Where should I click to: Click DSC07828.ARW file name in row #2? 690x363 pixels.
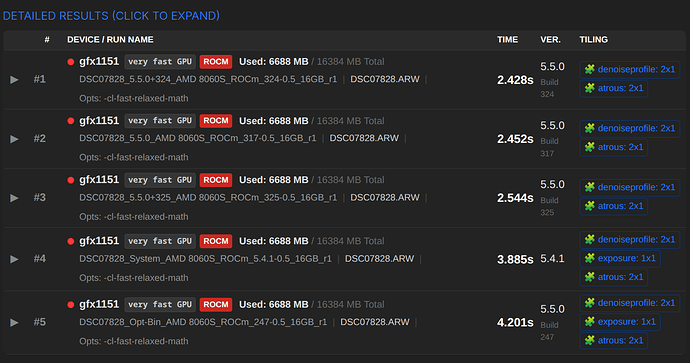tap(364, 139)
